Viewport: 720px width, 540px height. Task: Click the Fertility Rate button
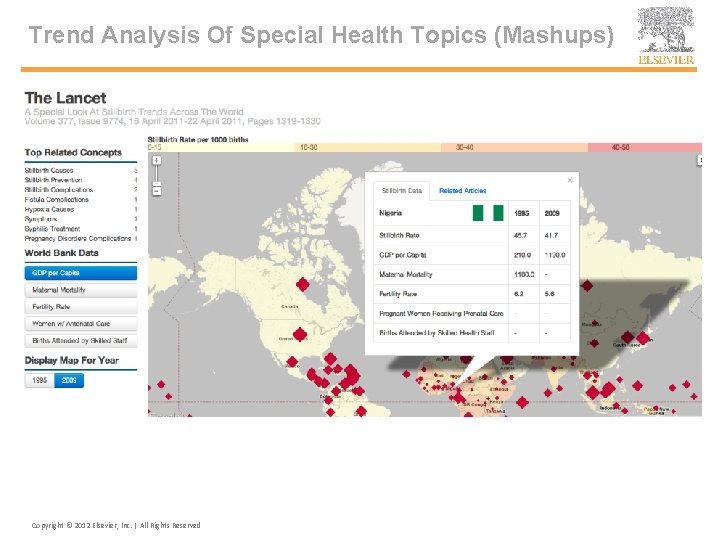(x=80, y=307)
